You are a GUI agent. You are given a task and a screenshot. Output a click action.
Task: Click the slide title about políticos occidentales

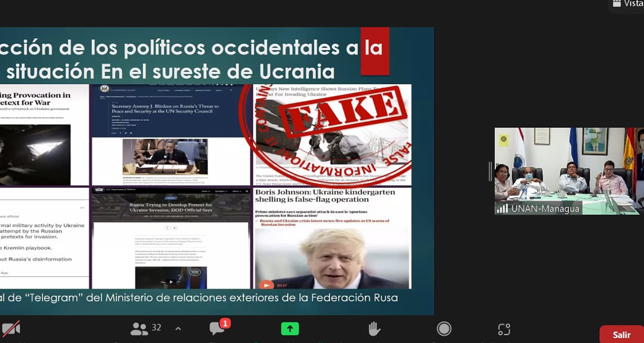click(x=191, y=60)
